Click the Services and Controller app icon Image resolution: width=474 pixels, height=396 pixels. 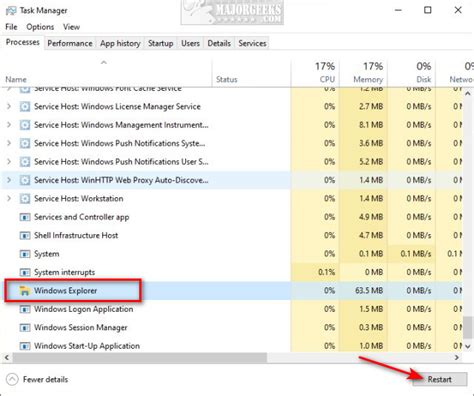(x=24, y=217)
